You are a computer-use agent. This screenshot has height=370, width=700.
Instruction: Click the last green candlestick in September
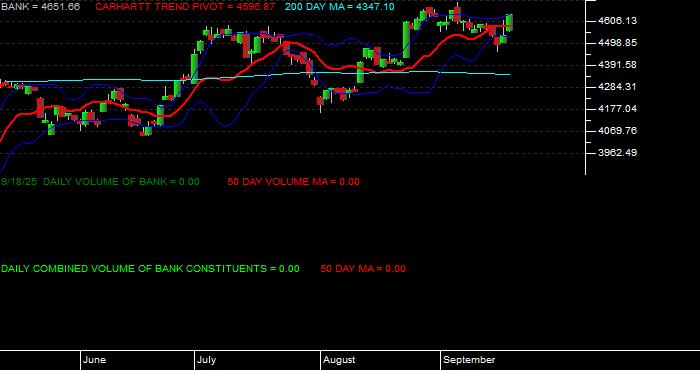pos(509,22)
